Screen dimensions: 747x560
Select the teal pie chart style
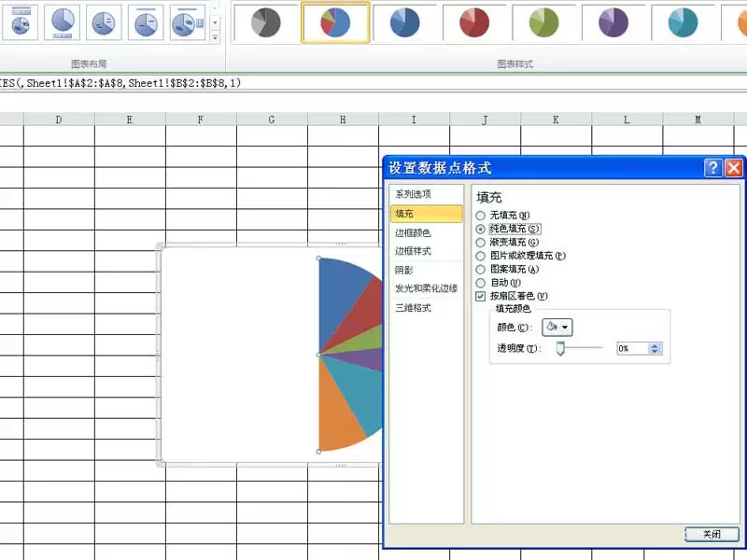coord(684,23)
